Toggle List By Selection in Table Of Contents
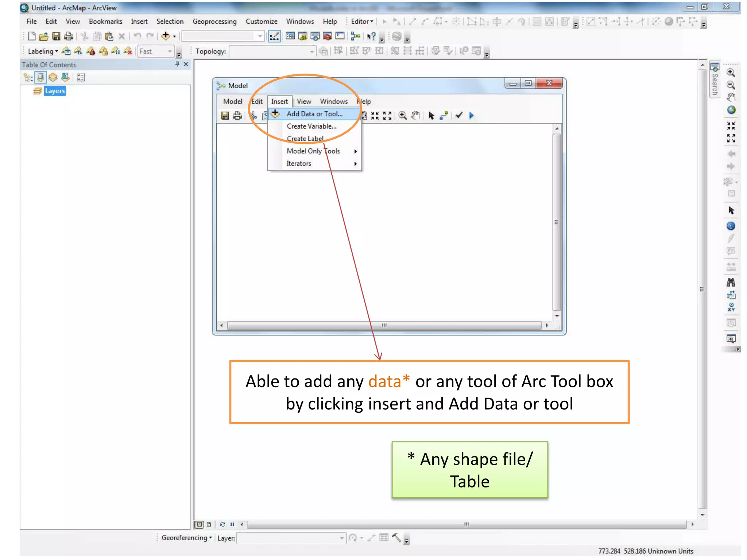Image resolution: width=747 pixels, height=560 pixels. click(65, 77)
